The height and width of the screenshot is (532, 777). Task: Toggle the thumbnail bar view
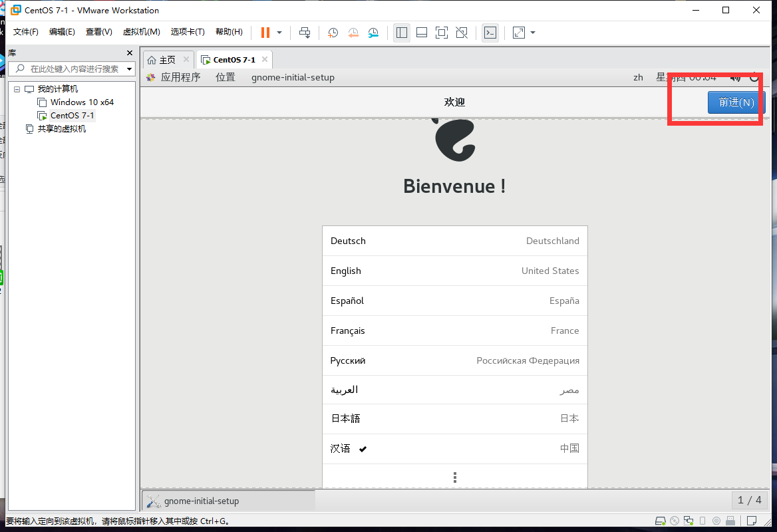[422, 33]
